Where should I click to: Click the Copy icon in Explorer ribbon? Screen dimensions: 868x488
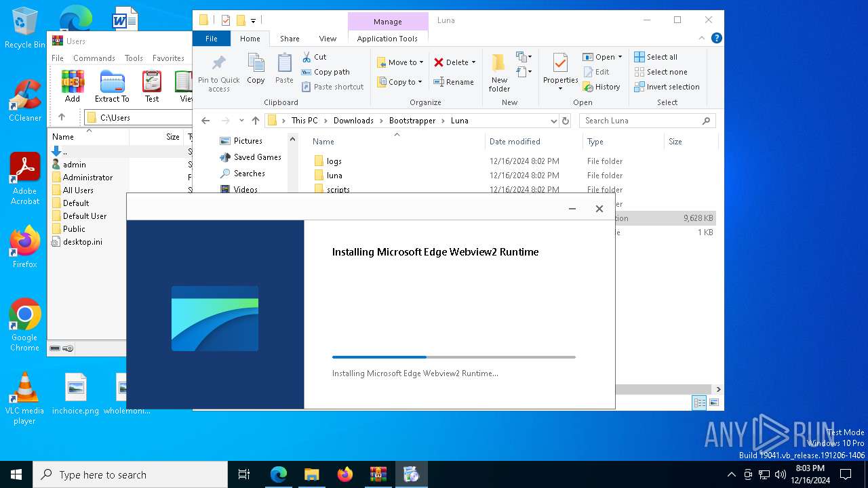(256, 69)
